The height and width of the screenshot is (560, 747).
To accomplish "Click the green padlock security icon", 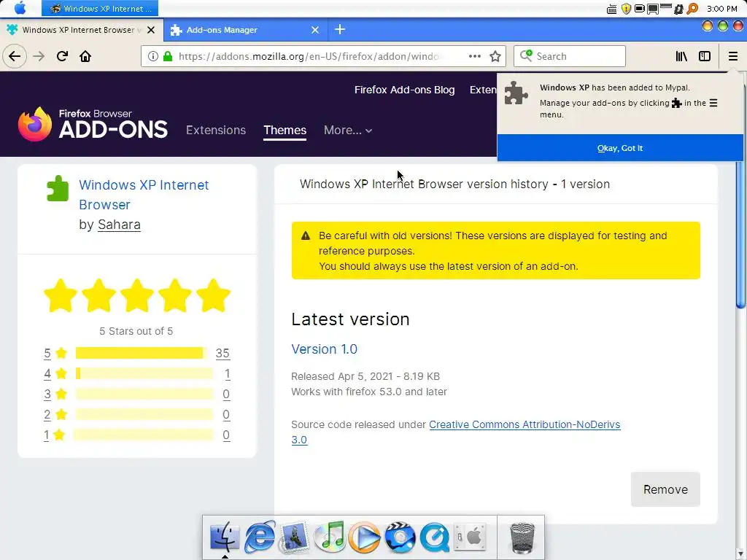I will click(168, 56).
